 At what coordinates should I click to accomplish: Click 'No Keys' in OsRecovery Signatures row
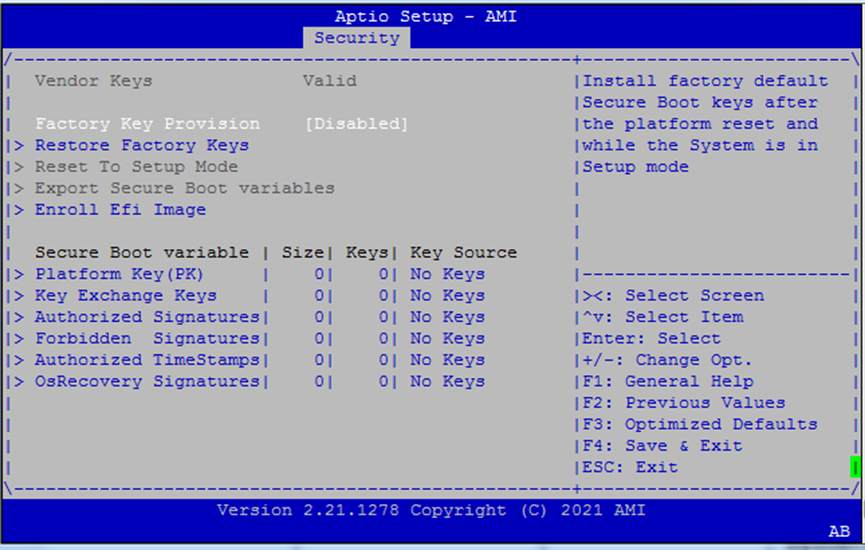pyautogui.click(x=447, y=382)
